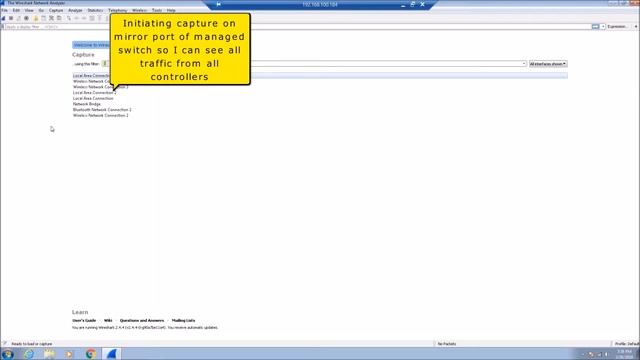Open the View menu
The width and height of the screenshot is (640, 360).
coord(29,10)
